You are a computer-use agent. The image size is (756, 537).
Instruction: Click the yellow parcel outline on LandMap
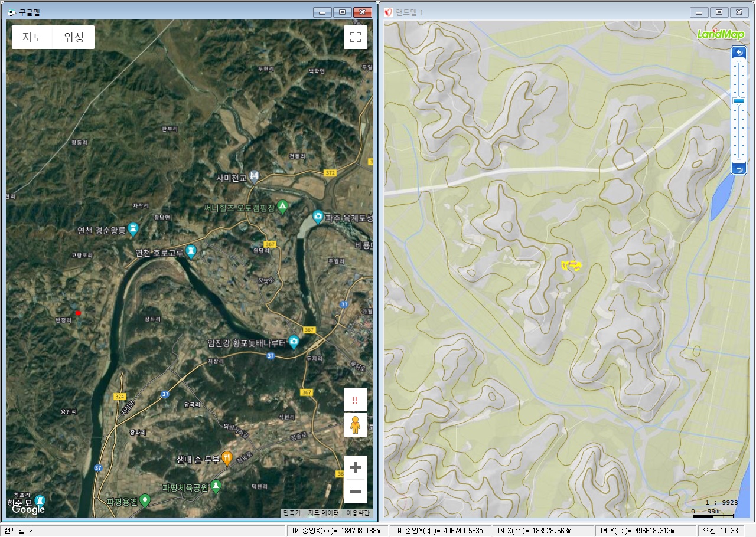point(571,266)
